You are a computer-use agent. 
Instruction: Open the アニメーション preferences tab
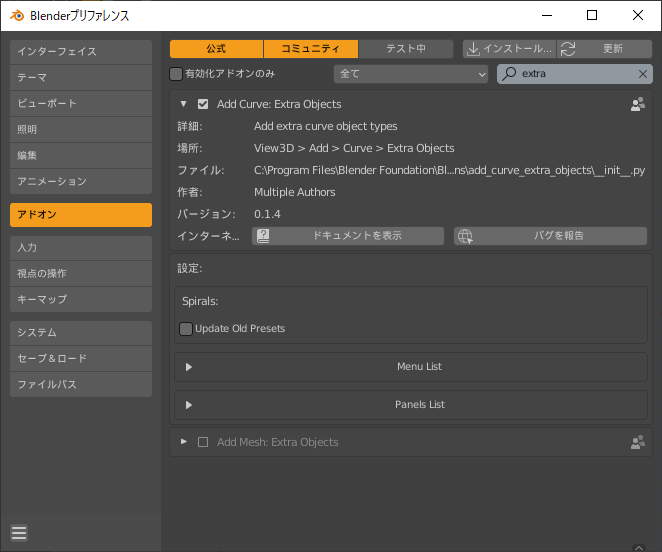(81, 182)
